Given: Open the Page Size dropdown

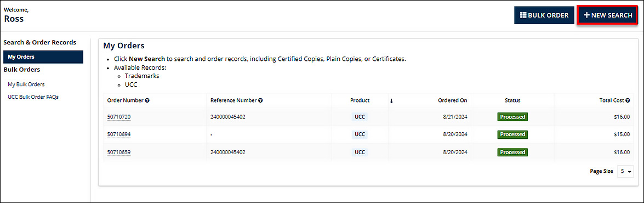Looking at the screenshot, I should coord(625,171).
